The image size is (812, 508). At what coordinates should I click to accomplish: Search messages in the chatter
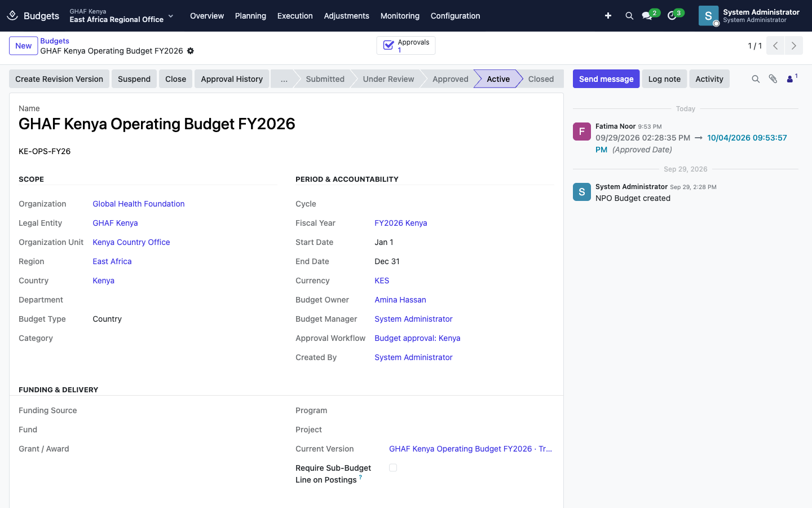pos(756,79)
